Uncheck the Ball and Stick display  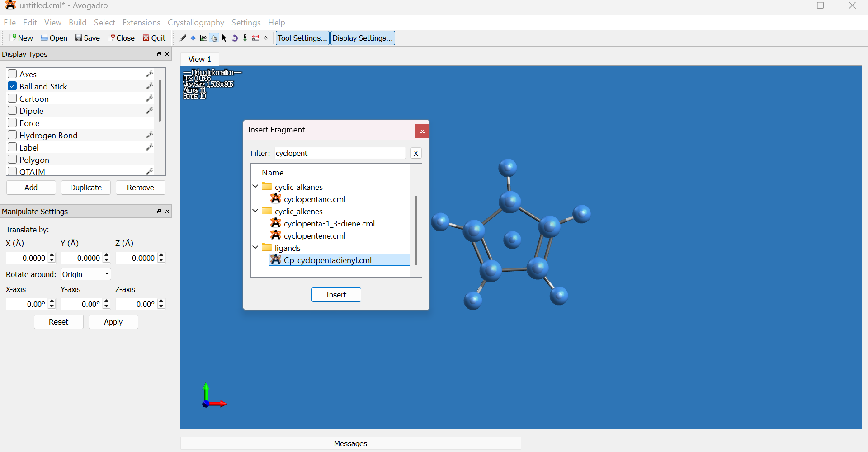coord(12,86)
